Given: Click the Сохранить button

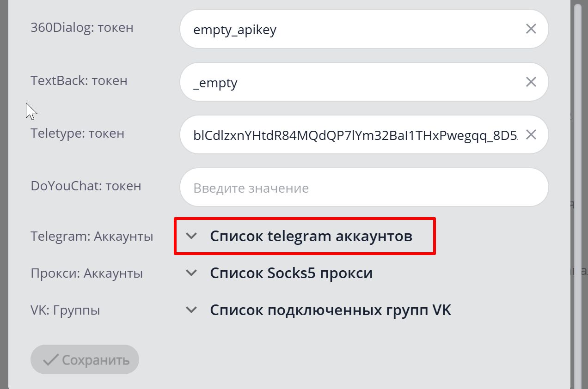Looking at the screenshot, I should [85, 360].
